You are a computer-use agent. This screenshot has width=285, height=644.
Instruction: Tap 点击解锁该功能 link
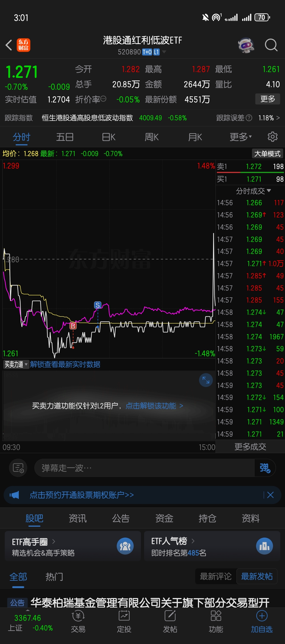coord(154,406)
